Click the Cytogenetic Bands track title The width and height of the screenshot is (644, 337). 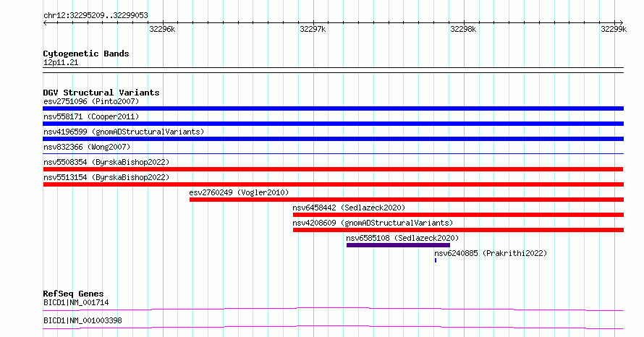pos(86,54)
